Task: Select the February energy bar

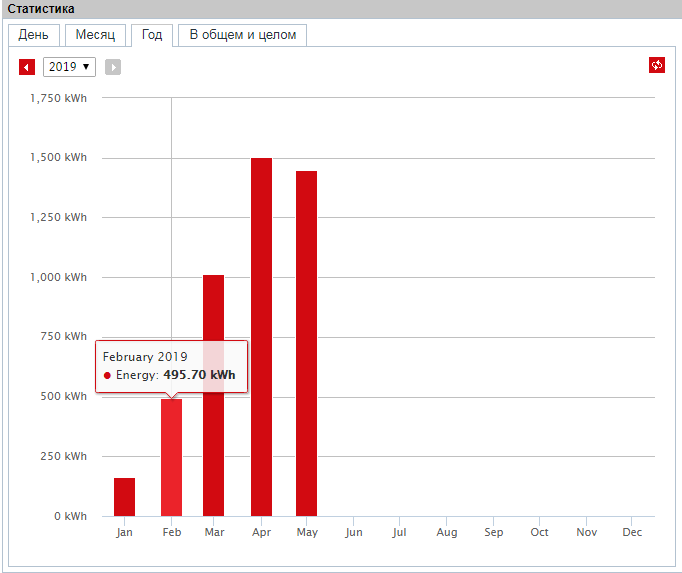Action: click(x=171, y=457)
